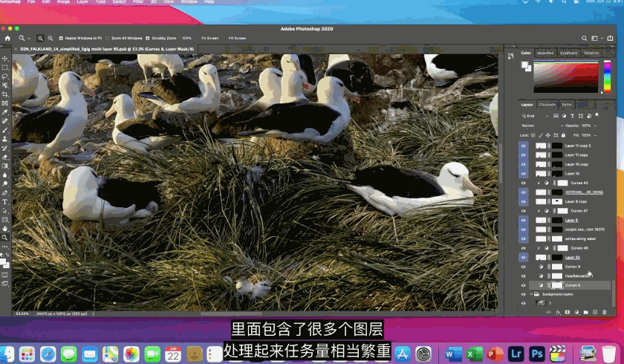624x364 pixels.
Task: Select the Zoom In magnifier icon
Action: [x=41, y=37]
